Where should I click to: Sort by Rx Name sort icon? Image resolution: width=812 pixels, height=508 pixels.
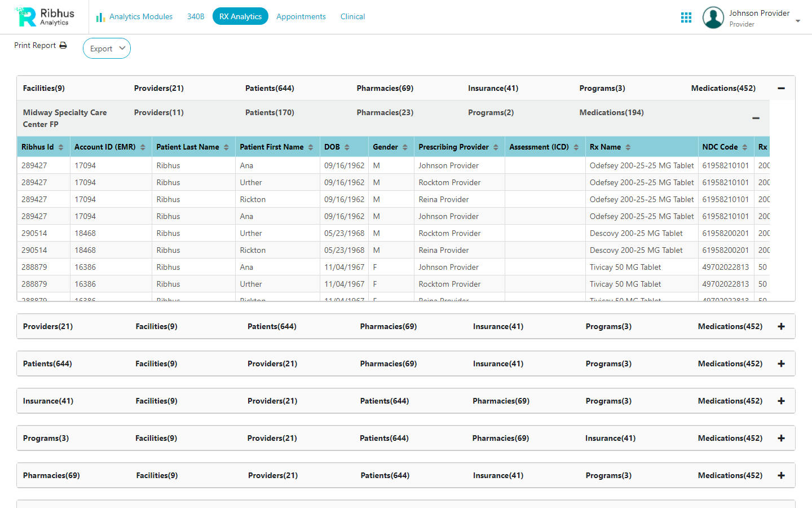(628, 147)
